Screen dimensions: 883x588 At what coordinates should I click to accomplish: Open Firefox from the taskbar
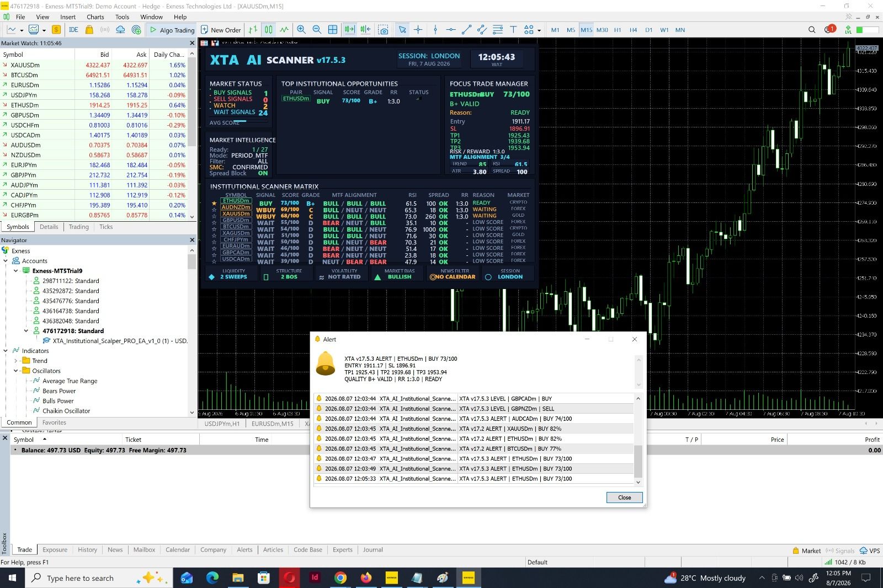pyautogui.click(x=366, y=578)
